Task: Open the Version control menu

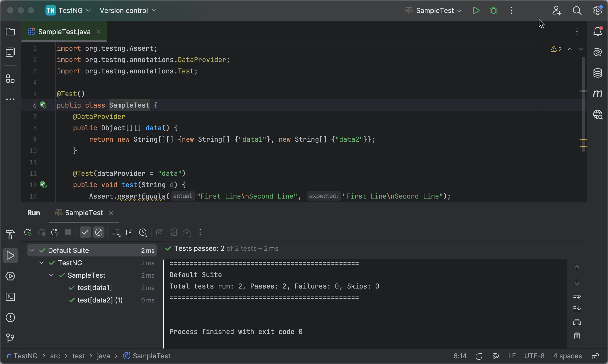Action: point(128,11)
